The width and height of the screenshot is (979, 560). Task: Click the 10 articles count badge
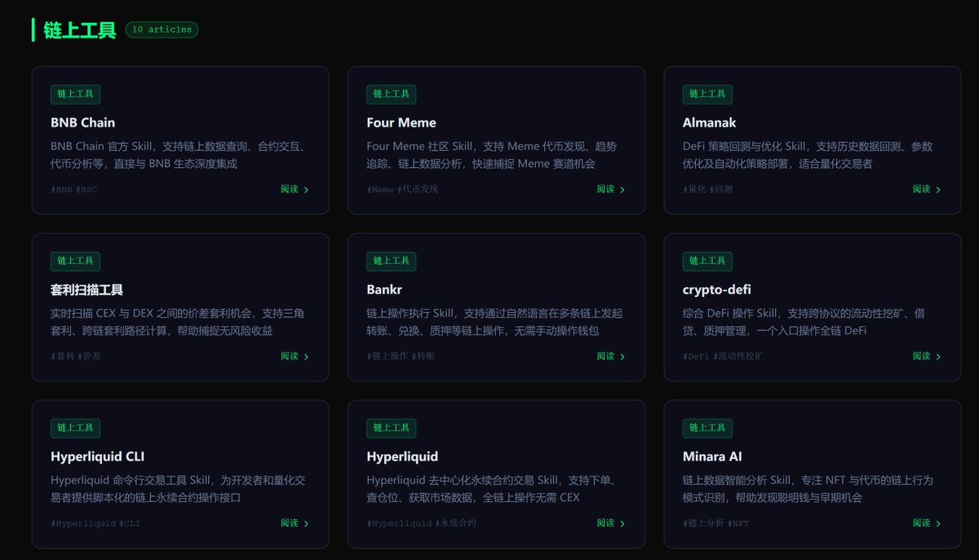[162, 29]
